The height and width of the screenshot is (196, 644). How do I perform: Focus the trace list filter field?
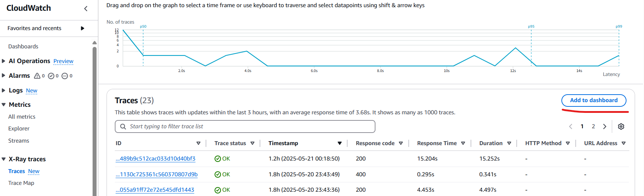pyautogui.click(x=245, y=126)
